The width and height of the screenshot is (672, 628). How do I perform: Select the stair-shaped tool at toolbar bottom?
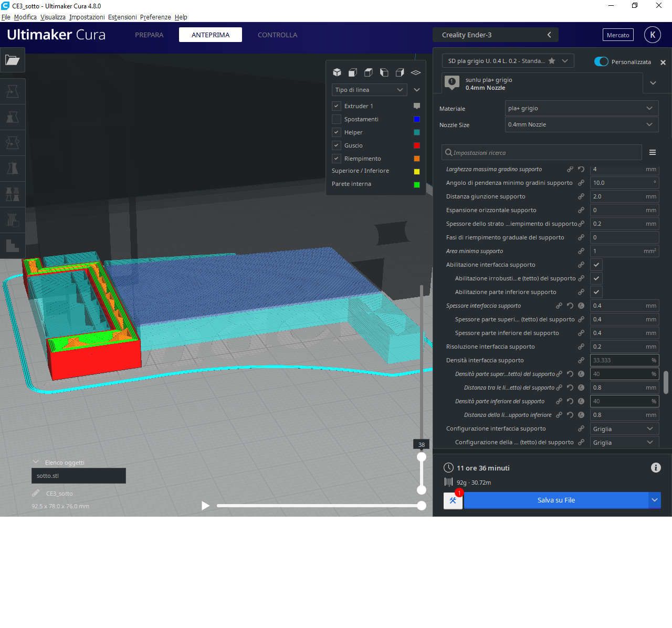[13, 245]
